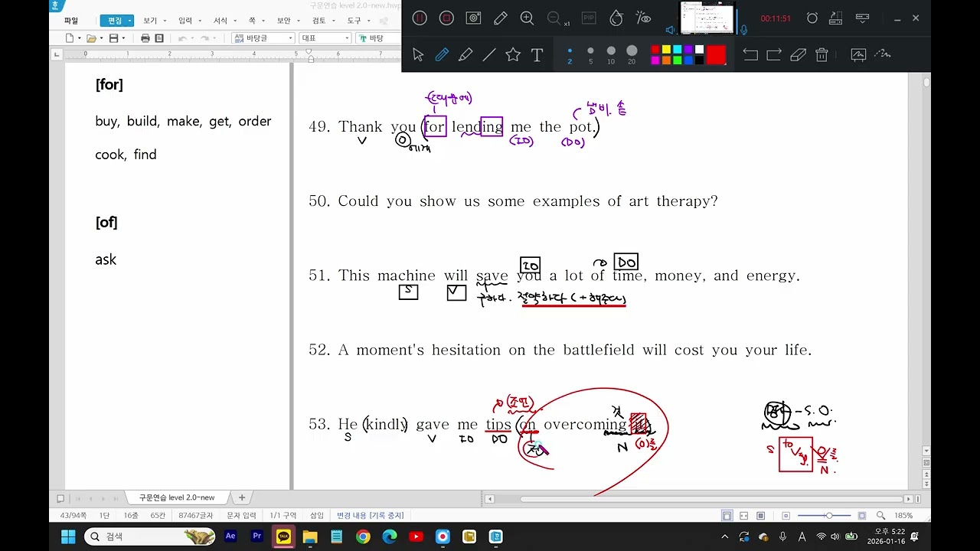
Task: Set pen thickness to 10
Action: coord(611,54)
